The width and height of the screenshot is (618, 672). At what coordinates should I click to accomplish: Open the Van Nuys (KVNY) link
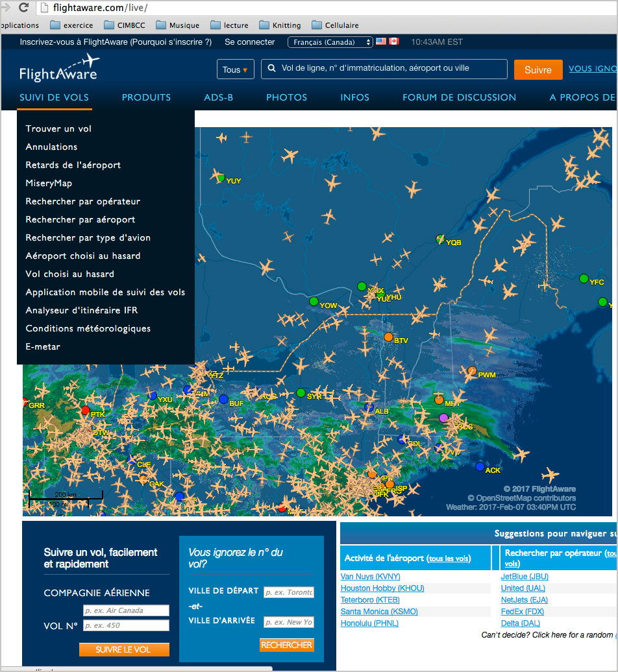[x=370, y=577]
